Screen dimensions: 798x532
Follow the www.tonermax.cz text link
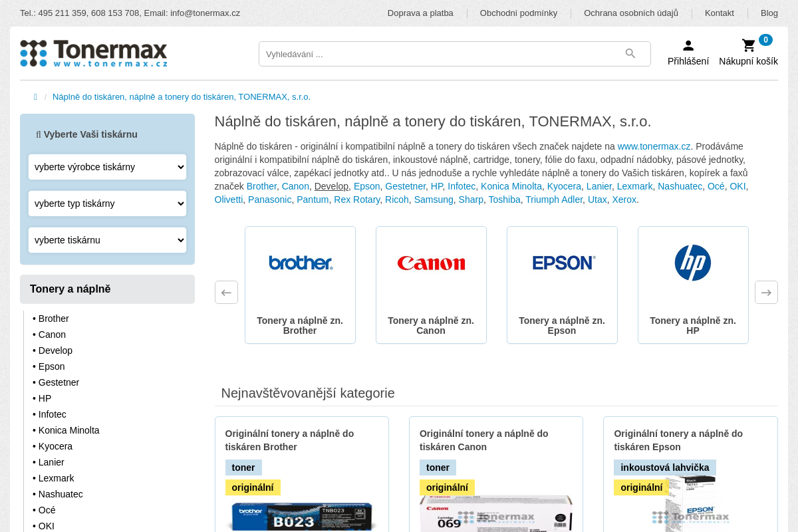pyautogui.click(x=654, y=146)
